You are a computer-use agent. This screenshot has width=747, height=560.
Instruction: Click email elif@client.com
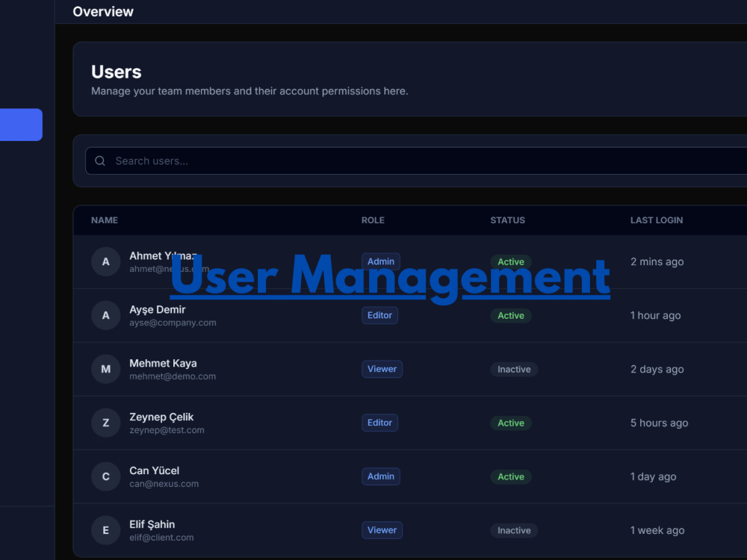161,538
